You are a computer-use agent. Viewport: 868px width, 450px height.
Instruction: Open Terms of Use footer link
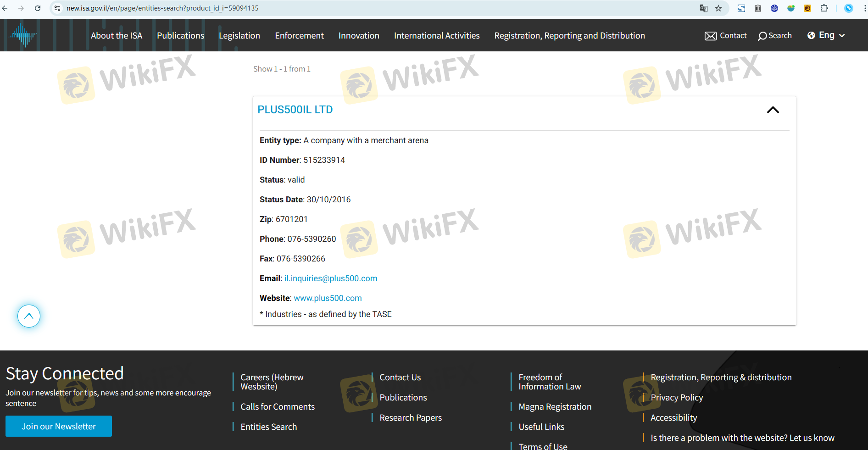point(543,446)
